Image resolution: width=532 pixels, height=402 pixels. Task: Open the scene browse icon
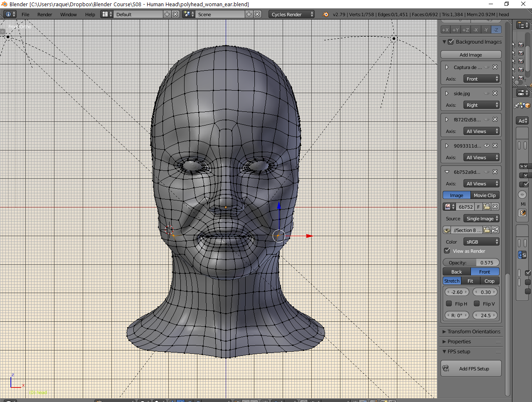(189, 14)
